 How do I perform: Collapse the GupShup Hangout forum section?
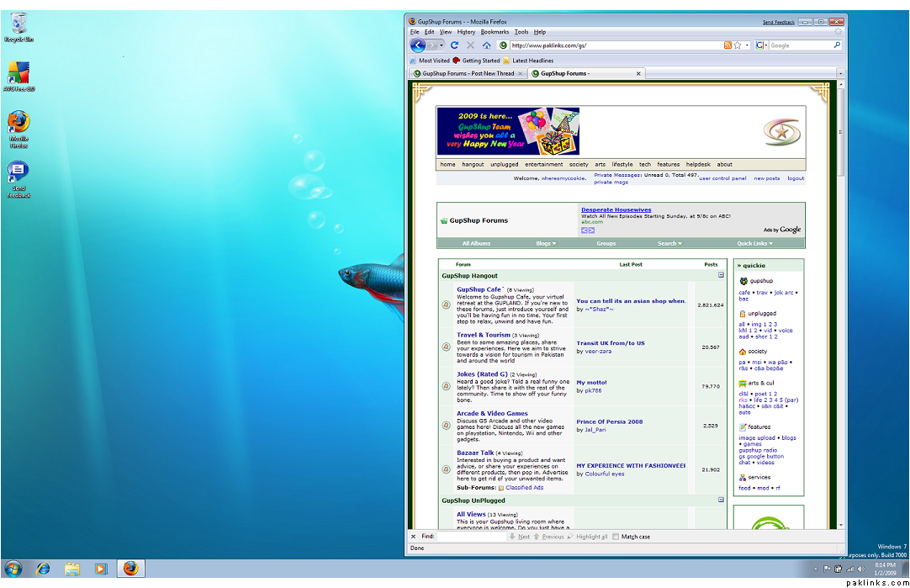[x=721, y=276]
